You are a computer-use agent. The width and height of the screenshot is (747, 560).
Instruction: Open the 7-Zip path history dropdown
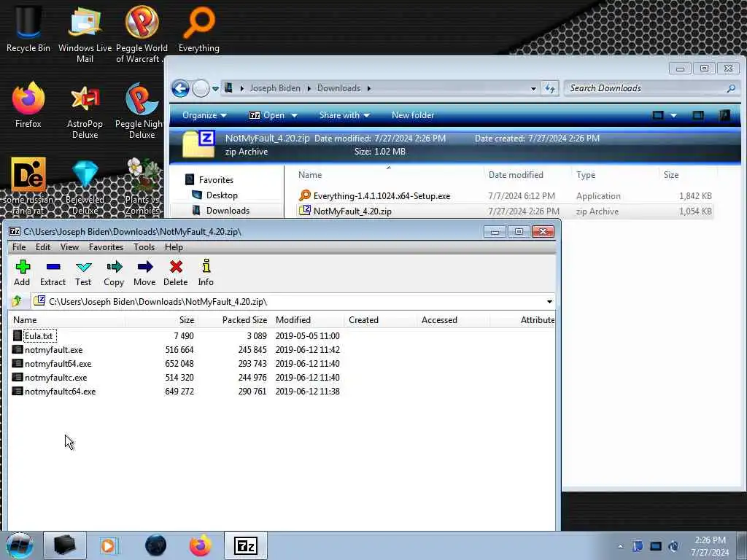(x=549, y=301)
